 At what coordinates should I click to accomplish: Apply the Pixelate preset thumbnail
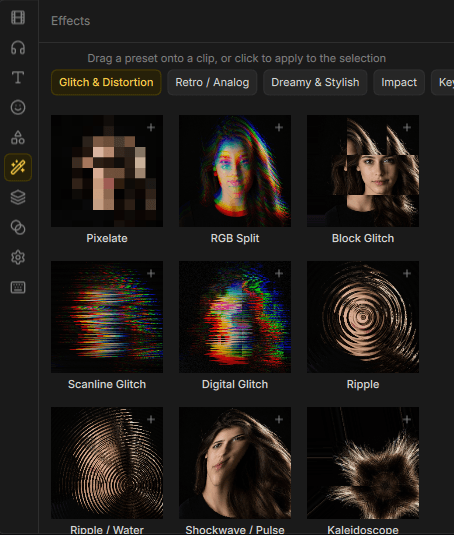pos(107,171)
